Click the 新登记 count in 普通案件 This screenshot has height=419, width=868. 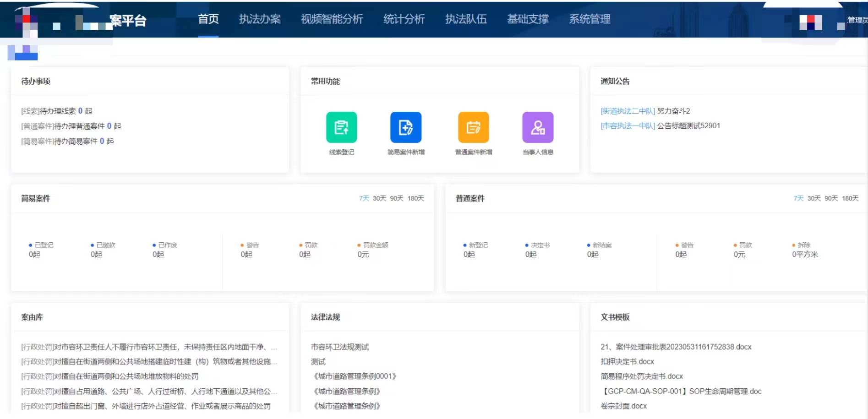pyautogui.click(x=469, y=255)
